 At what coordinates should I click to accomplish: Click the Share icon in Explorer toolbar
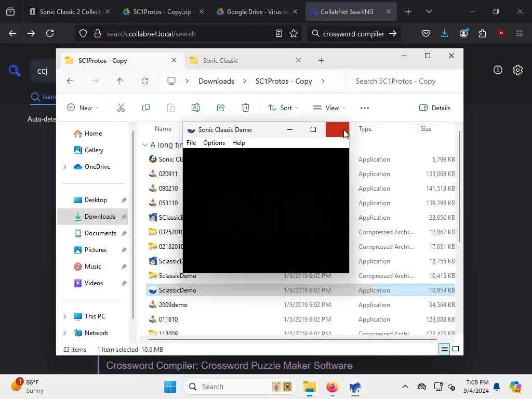[220, 108]
